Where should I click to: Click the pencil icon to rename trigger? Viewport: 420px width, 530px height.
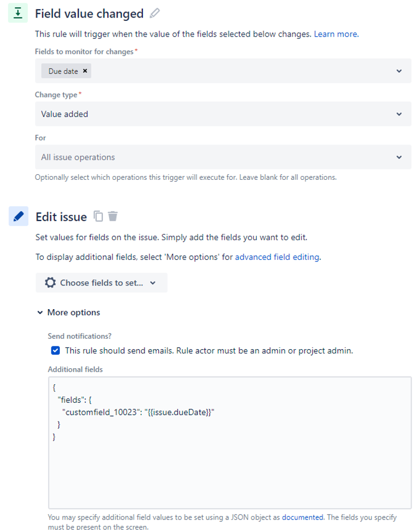(x=154, y=13)
